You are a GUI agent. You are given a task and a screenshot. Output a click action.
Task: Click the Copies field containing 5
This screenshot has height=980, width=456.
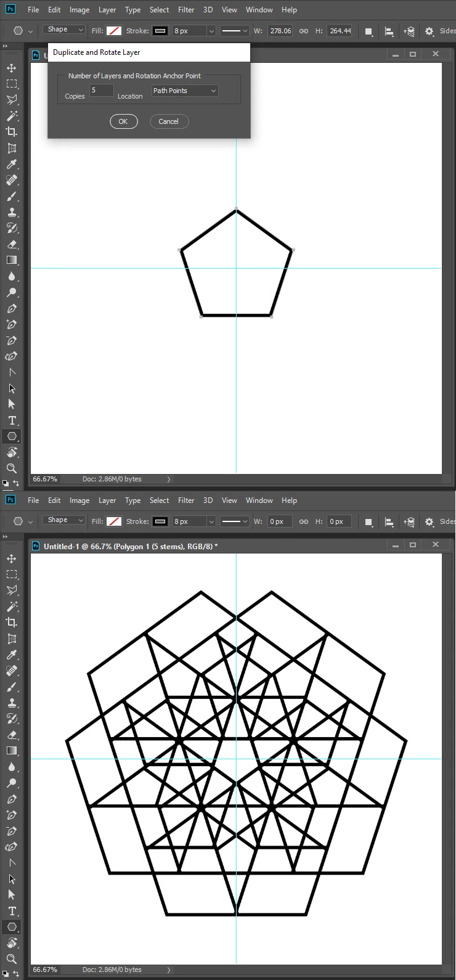102,91
